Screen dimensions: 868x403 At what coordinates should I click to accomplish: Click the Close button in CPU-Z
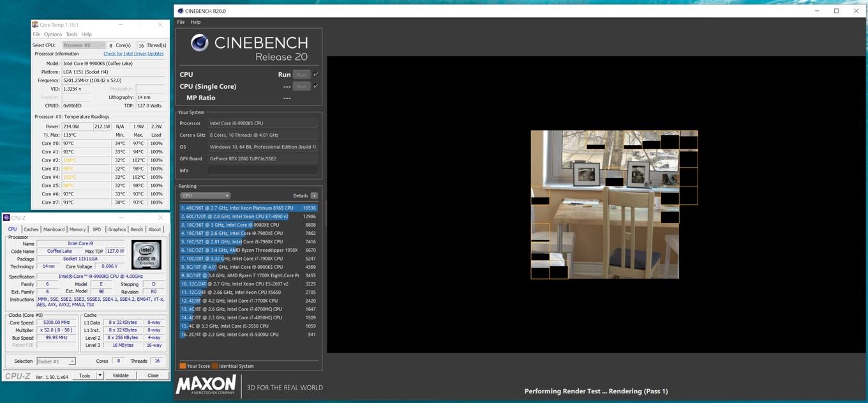pyautogui.click(x=153, y=376)
